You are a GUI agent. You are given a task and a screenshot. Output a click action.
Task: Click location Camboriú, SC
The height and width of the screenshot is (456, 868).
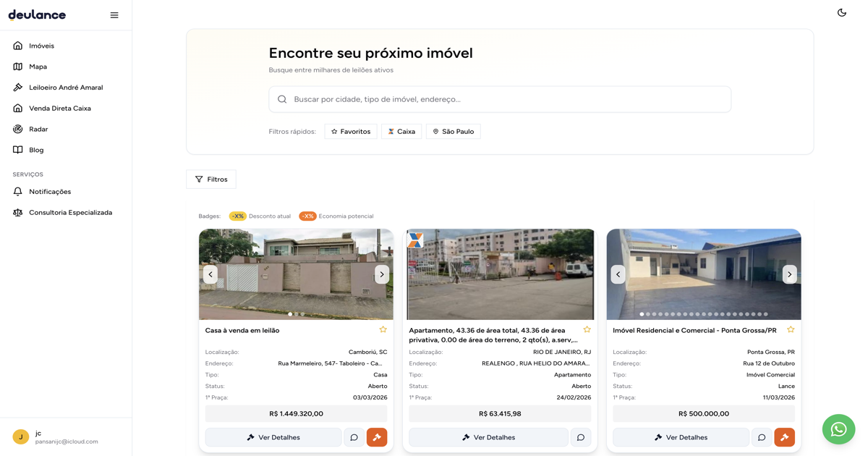pyautogui.click(x=368, y=352)
